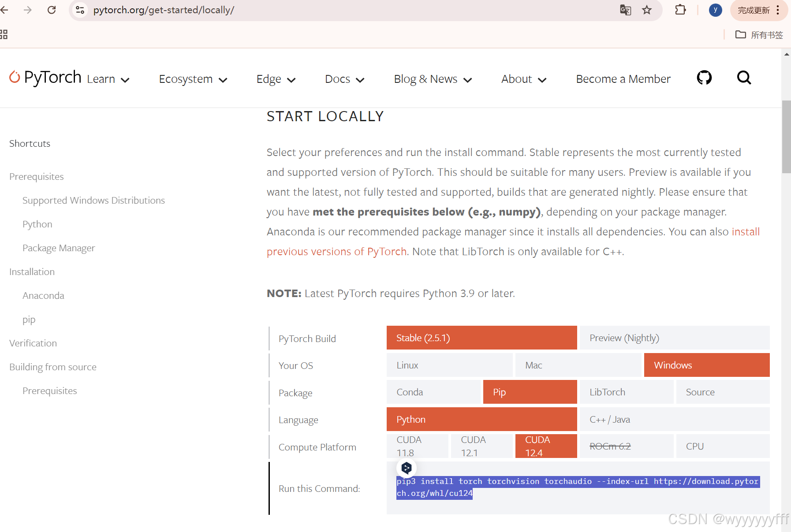Click the START LOCALLY heading
Screen dimensions: 791x532
coord(325,116)
